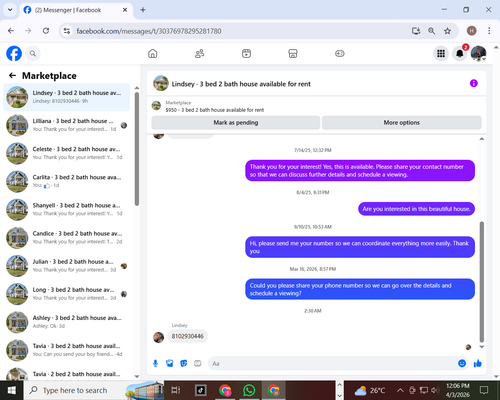Open the listing thumbnail in chat header

161,83
